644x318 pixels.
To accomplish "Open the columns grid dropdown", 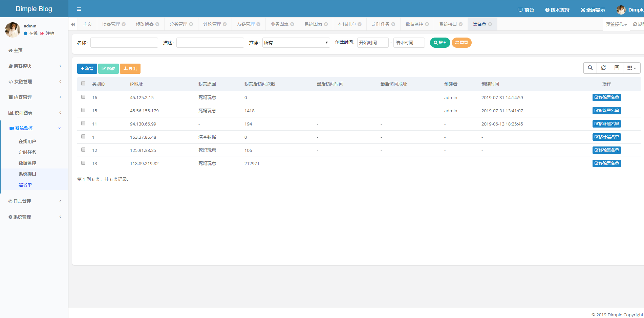I will pyautogui.click(x=632, y=68).
